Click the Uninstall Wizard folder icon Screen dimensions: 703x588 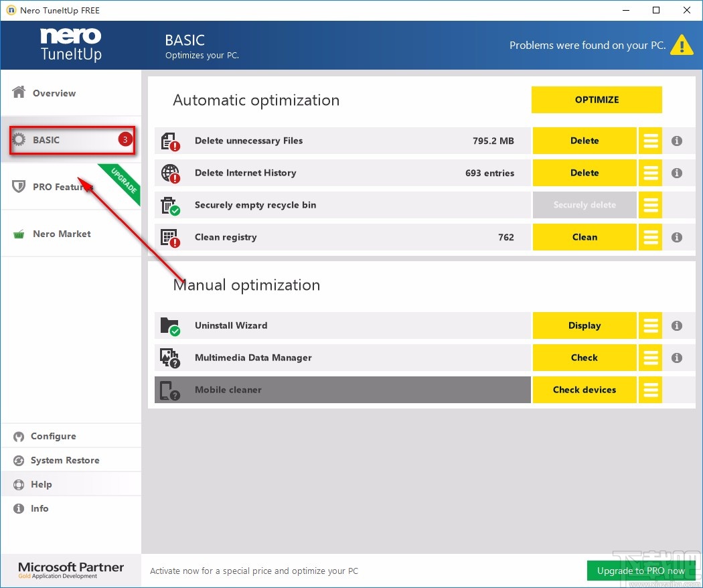(x=170, y=327)
